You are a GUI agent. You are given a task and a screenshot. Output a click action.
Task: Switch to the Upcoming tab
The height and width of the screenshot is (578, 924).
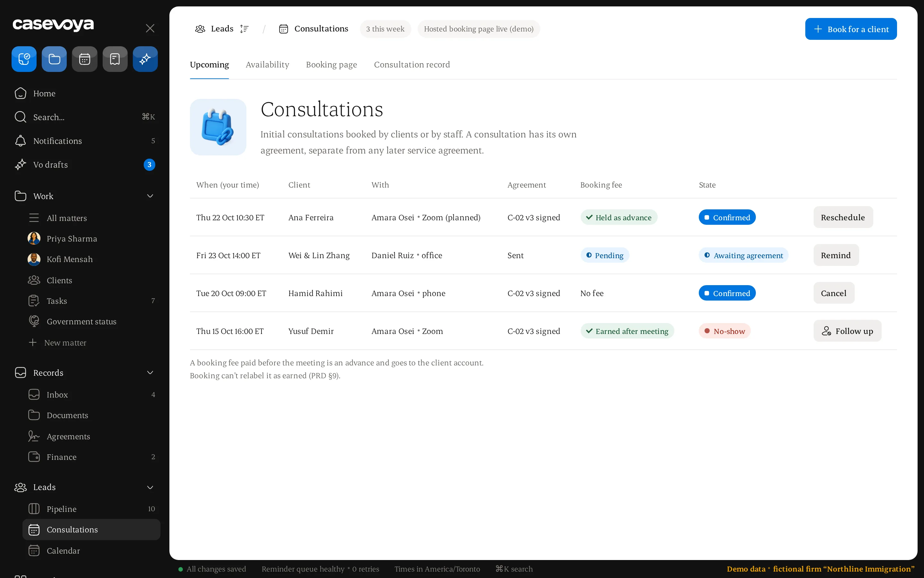(x=209, y=65)
